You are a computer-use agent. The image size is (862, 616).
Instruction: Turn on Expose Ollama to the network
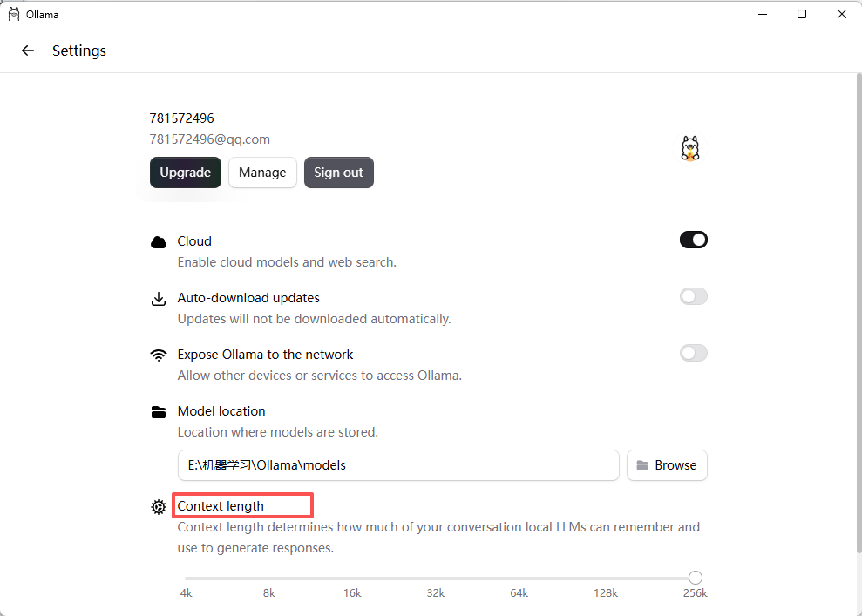[693, 354]
